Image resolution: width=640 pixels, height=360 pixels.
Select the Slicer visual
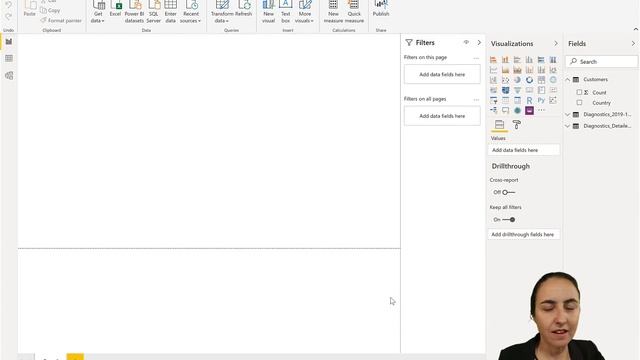(x=493, y=100)
